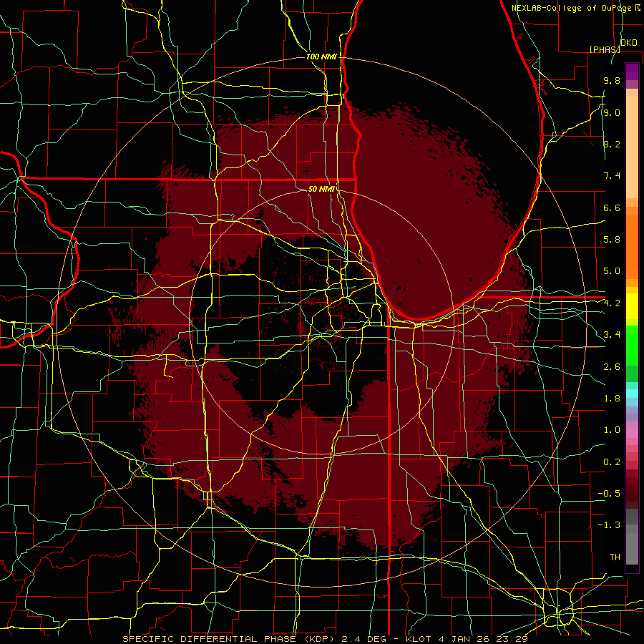
Task: Click the 7.4 scale value
Action: (x=612, y=176)
